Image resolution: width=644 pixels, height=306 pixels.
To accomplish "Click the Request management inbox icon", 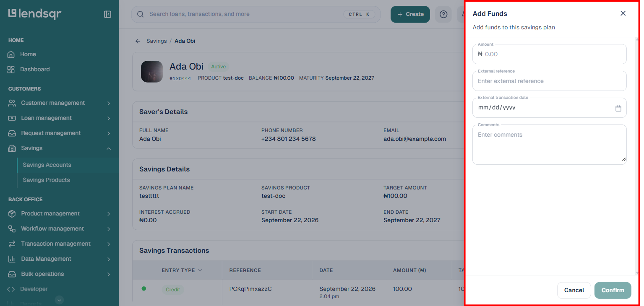I will [12, 133].
